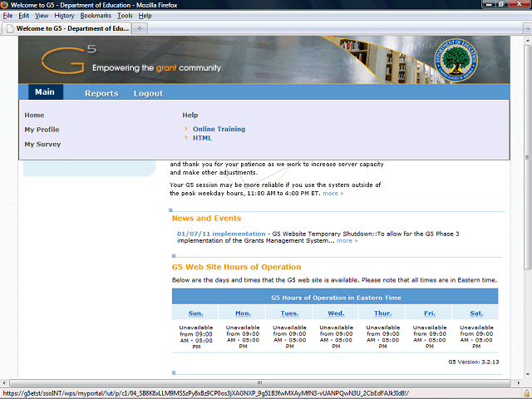This screenshot has width=532, height=399.
Task: Open the 01/07/11 implementation news item
Action: [x=221, y=234]
